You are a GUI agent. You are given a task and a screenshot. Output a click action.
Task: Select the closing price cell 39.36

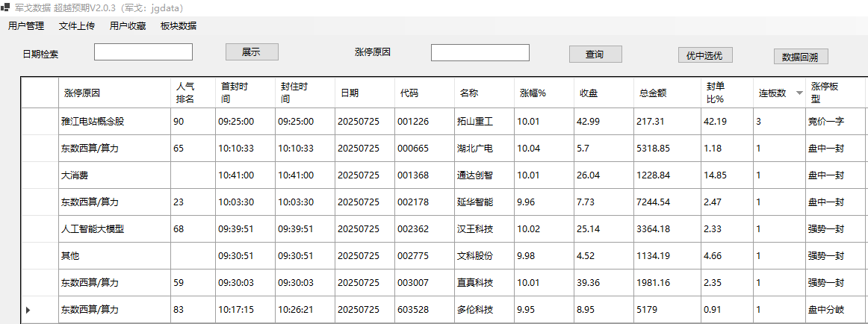[604, 283]
